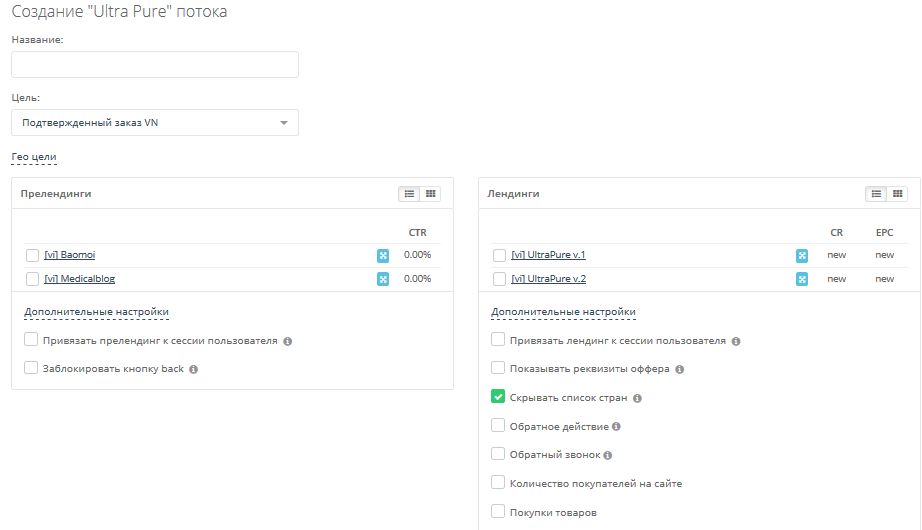This screenshot has width=922, height=530.
Task: Enable Обратный звонок checkbox
Action: (498, 454)
